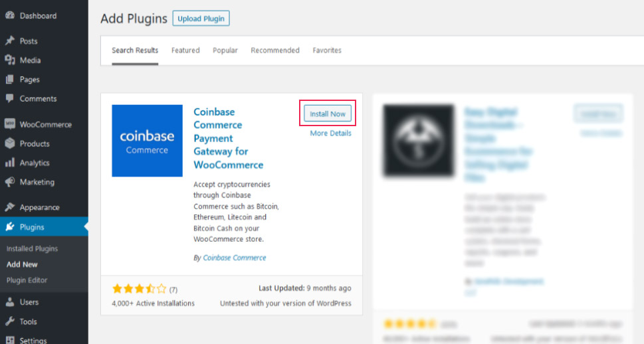Click the Marketing megaphone icon
Viewport: 644px width, 344px height.
10,182
